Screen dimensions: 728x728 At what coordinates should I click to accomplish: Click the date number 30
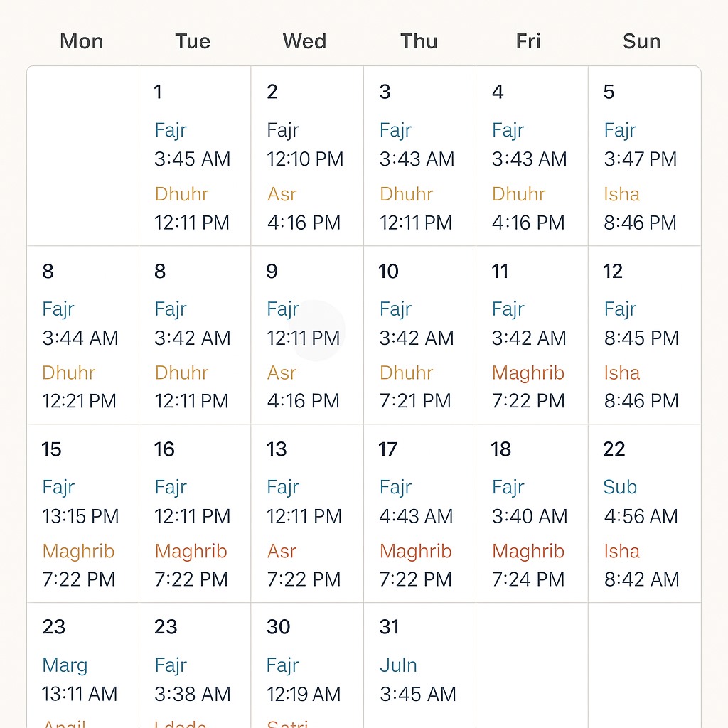click(279, 627)
